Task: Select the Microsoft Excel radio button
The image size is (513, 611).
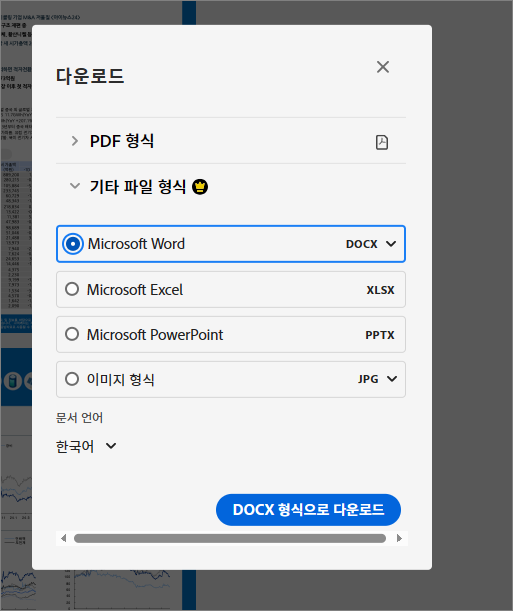Action: pyautogui.click(x=72, y=289)
